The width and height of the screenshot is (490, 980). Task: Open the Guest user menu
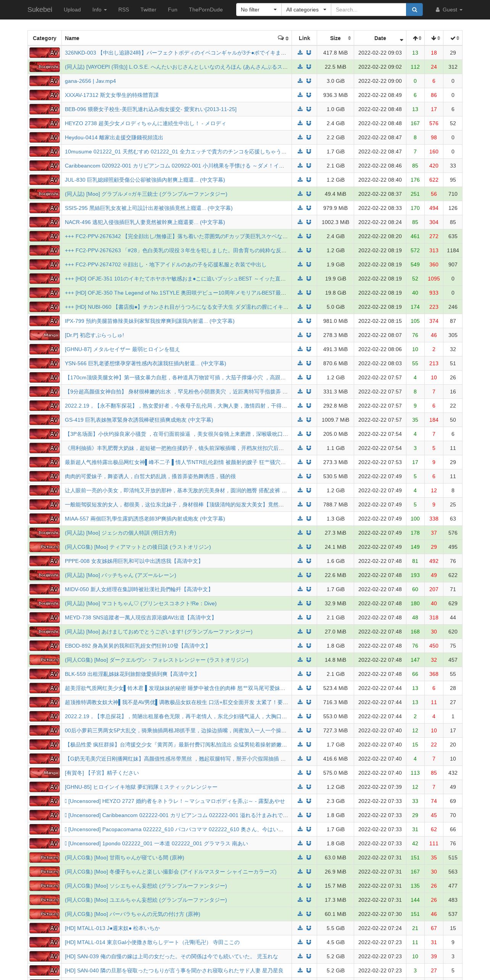pos(449,10)
